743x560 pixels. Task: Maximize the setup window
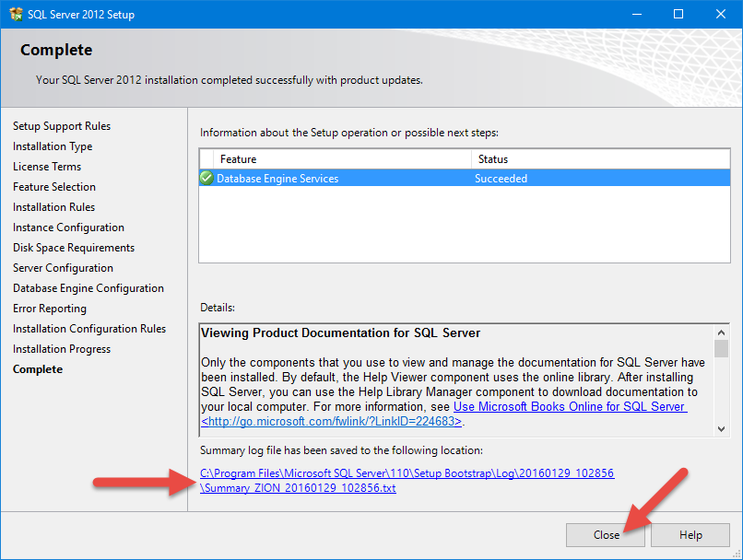coord(678,14)
